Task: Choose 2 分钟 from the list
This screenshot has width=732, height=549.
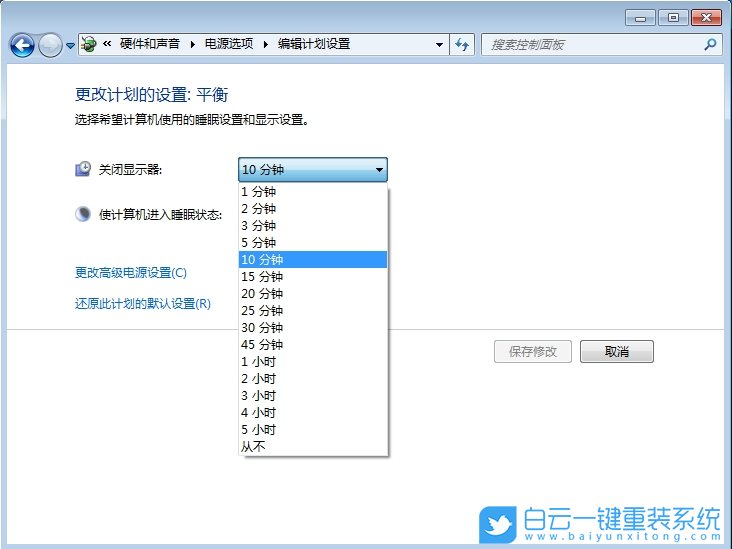Action: click(x=313, y=208)
